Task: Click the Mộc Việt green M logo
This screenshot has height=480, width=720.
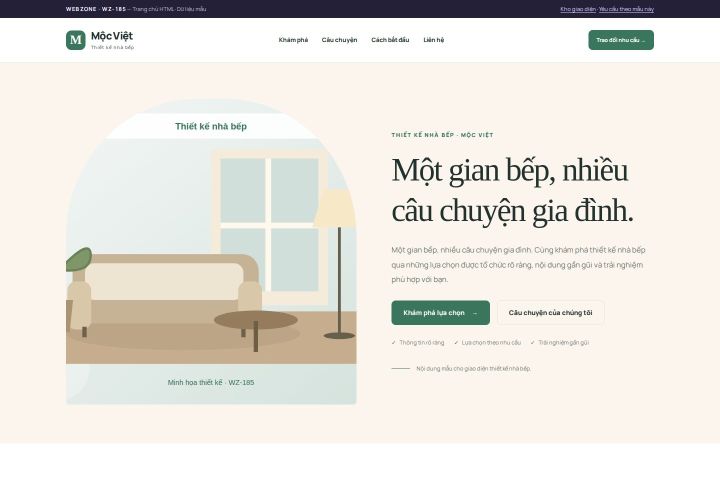Action: [76, 40]
